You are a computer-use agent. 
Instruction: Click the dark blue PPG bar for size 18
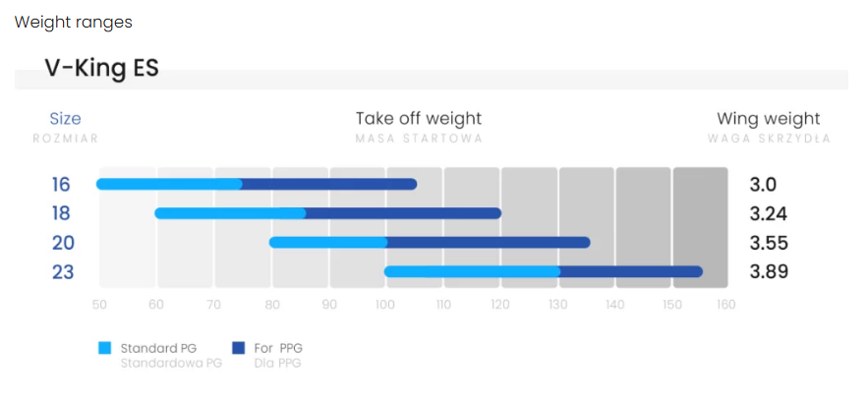coord(403,213)
